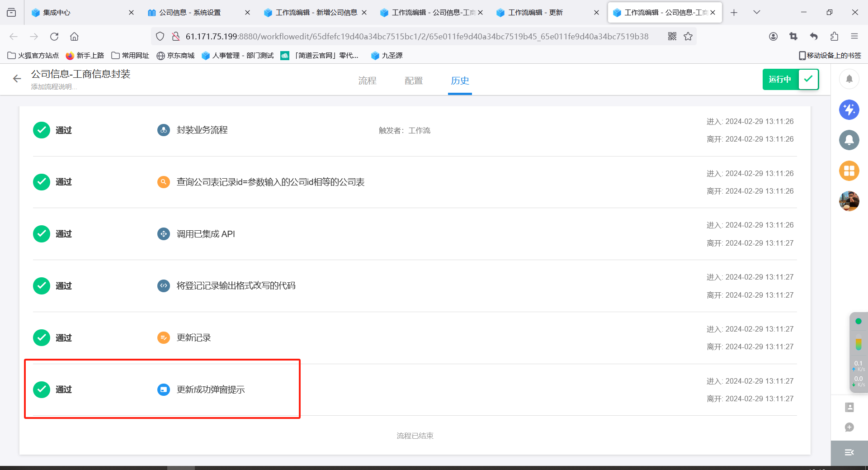The image size is (868, 470).
Task: Click the 调用已集成 API node icon
Action: coord(163,234)
